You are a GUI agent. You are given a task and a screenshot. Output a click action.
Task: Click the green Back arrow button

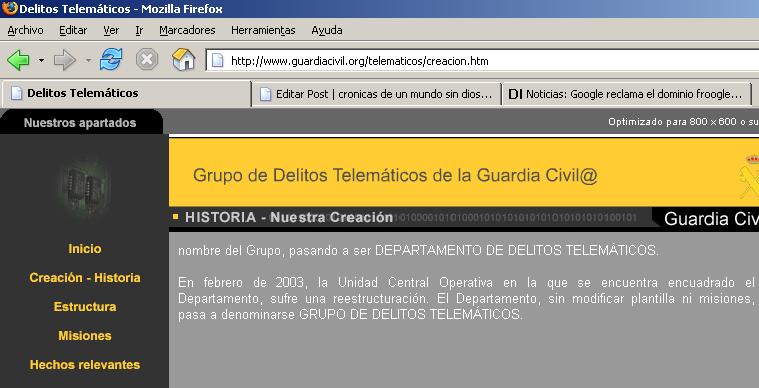pyautogui.click(x=18, y=60)
